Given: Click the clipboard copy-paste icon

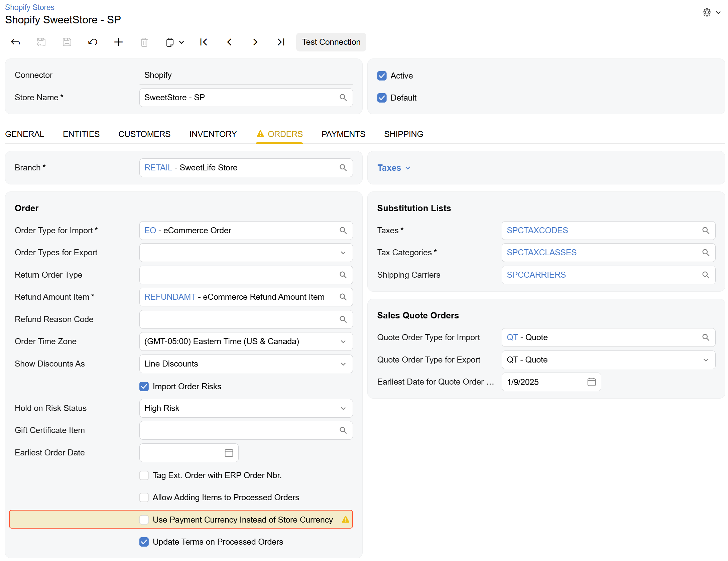Looking at the screenshot, I should (x=170, y=42).
